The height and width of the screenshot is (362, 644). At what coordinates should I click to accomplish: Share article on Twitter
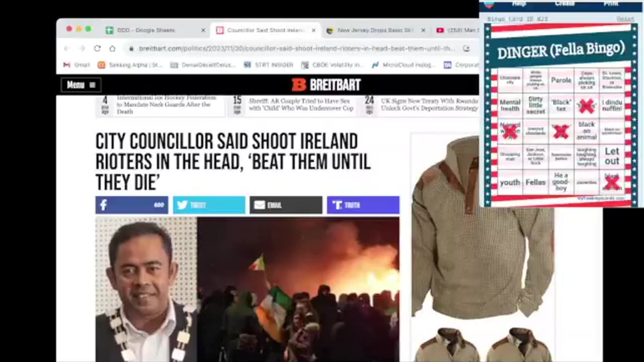tap(209, 205)
